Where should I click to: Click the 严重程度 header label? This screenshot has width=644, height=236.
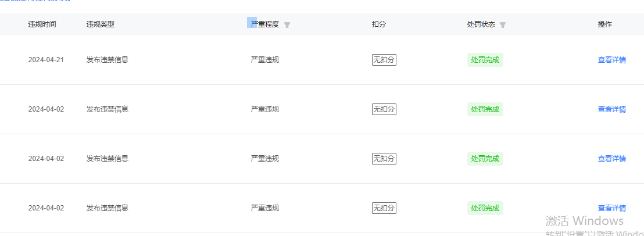(265, 24)
